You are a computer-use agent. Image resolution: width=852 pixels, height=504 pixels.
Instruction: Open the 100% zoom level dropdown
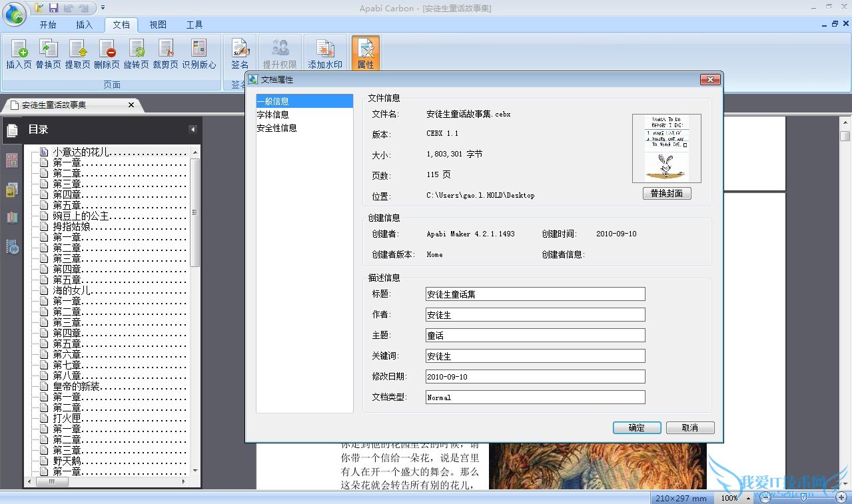coord(748,498)
